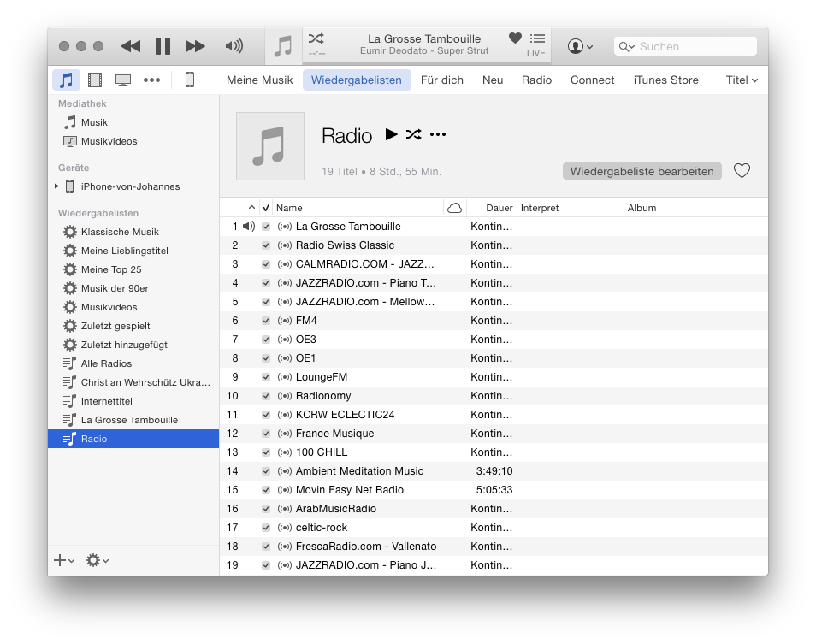
Task: Sort tracks by Interpret column
Action: click(571, 208)
